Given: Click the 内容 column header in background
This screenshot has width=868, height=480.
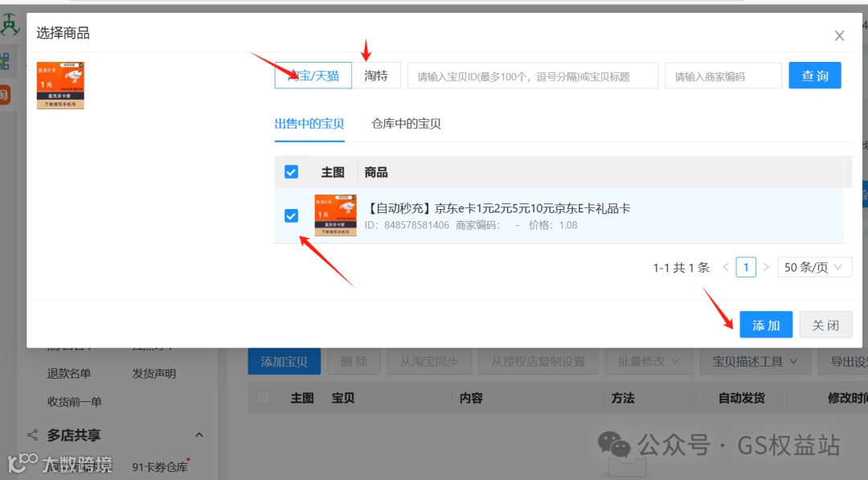Looking at the screenshot, I should (x=471, y=398).
